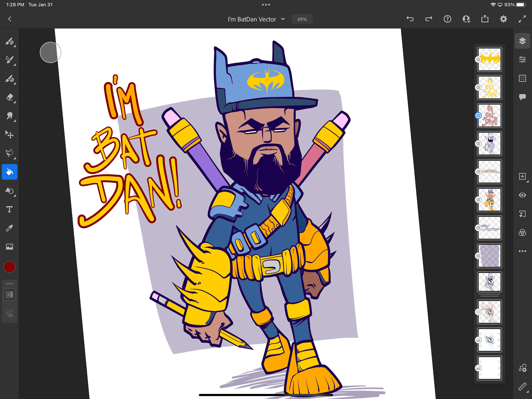Tap the white background layer's image badge
Viewport: 532px width, 399px height.
point(478,368)
